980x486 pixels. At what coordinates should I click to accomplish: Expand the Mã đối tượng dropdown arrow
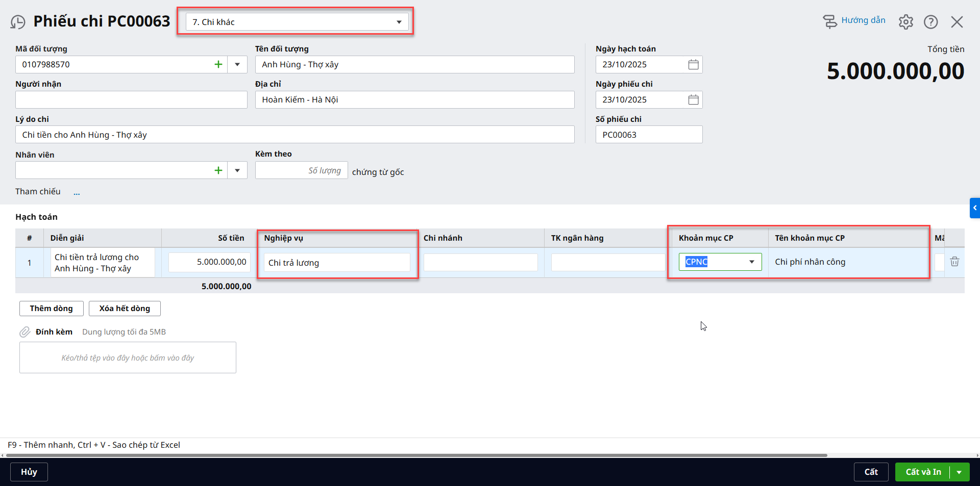pyautogui.click(x=237, y=65)
